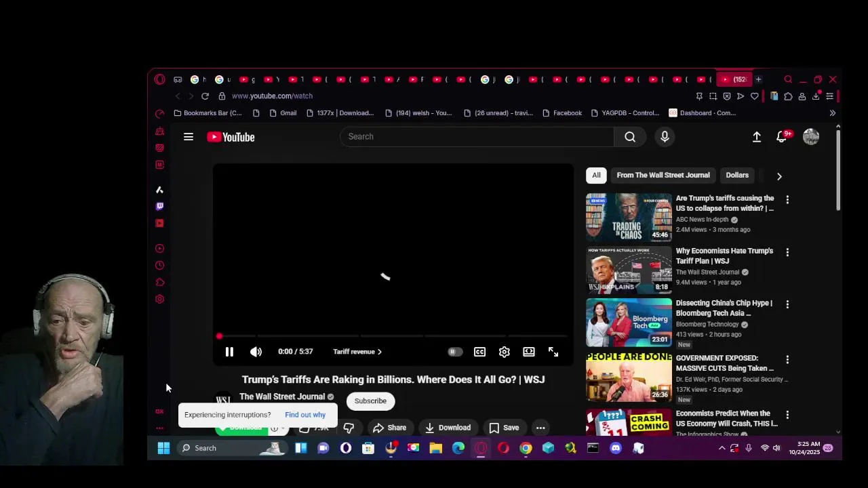
Task: Open Why Economists Hate Trump's Tariff Plan
Action: coord(724,256)
